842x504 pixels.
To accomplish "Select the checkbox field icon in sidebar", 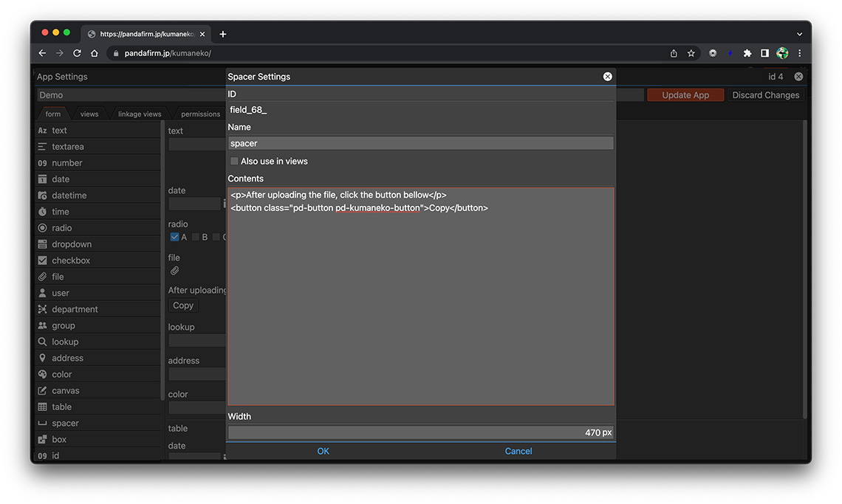I will tap(42, 260).
